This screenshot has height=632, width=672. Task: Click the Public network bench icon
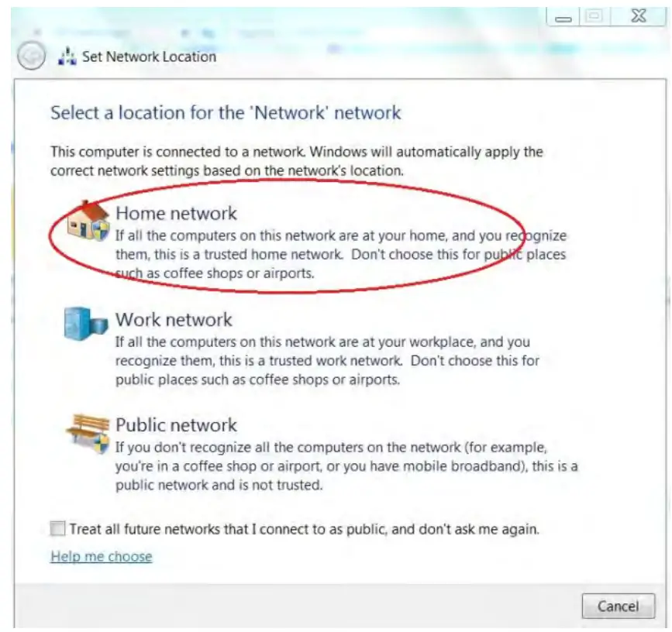pyautogui.click(x=88, y=433)
